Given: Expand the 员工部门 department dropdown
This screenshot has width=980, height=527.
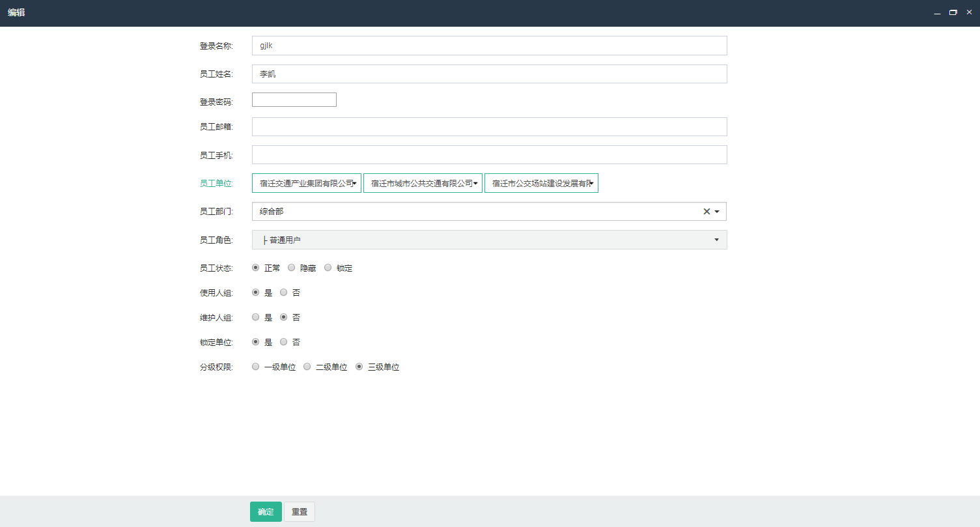Looking at the screenshot, I should (717, 212).
